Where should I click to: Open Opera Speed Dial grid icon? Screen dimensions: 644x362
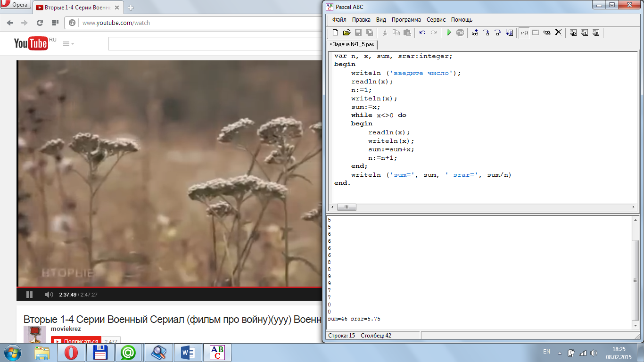tap(55, 23)
